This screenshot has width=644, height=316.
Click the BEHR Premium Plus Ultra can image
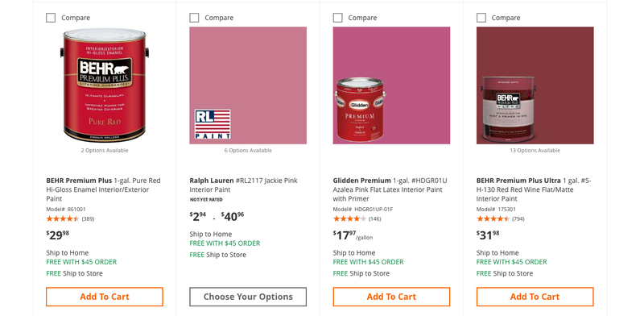(509, 110)
